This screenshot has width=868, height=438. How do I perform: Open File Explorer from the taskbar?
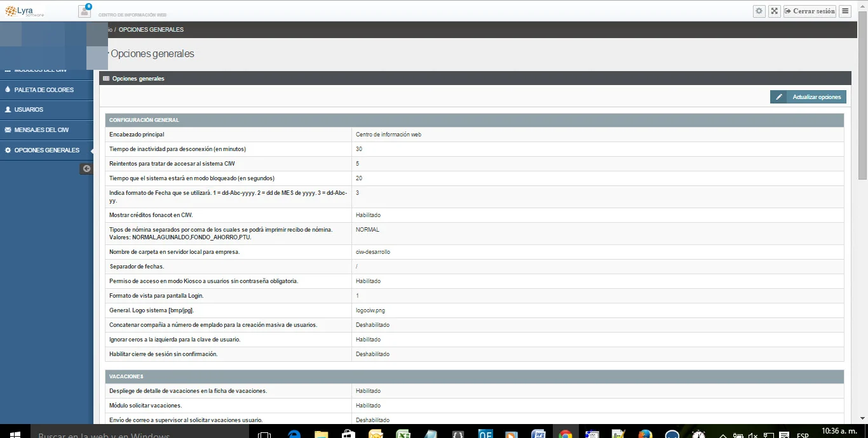tap(321, 435)
